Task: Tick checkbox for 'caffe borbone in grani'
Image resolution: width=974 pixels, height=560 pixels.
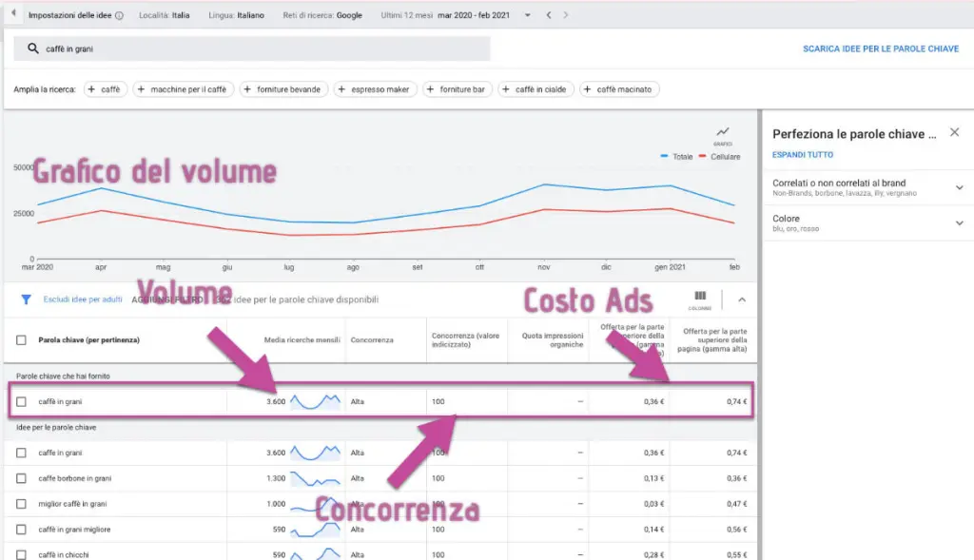Action: [21, 478]
